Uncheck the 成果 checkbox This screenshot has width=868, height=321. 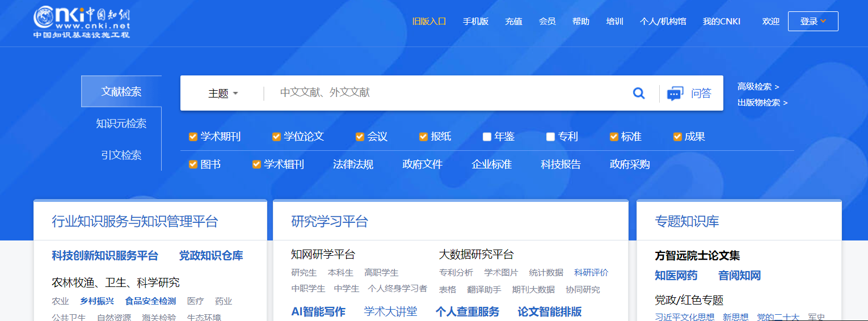click(x=677, y=137)
